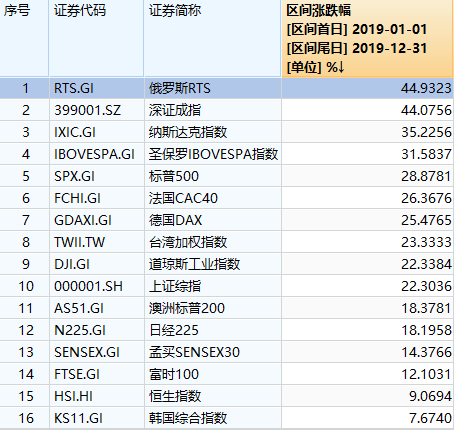This screenshot has height=435, width=457.
Task: Select the DJI.GI code cell
Action: (x=97, y=264)
